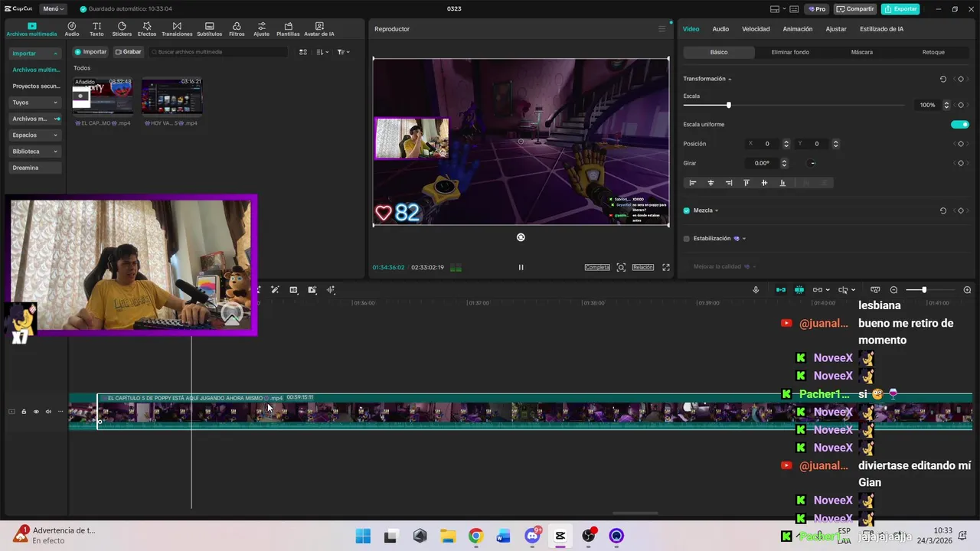Screen dimensions: 980x551
Task: Open the Efectos panel
Action: coord(147,29)
